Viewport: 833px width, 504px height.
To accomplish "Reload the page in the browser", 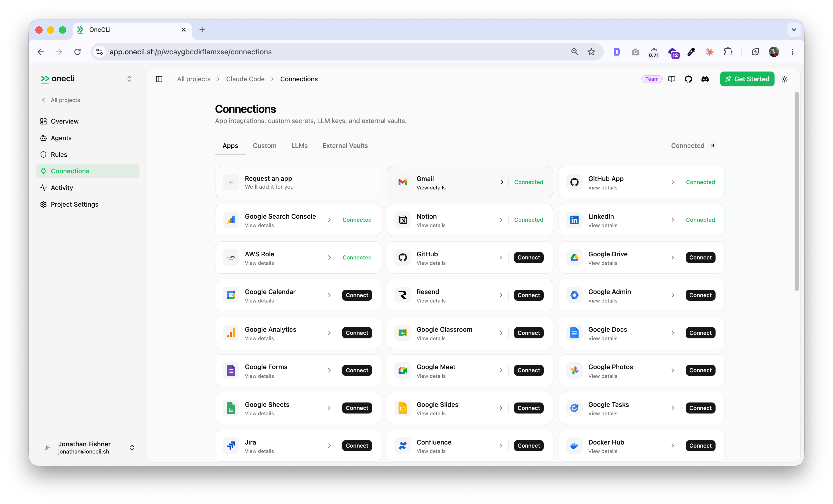I will pyautogui.click(x=77, y=52).
